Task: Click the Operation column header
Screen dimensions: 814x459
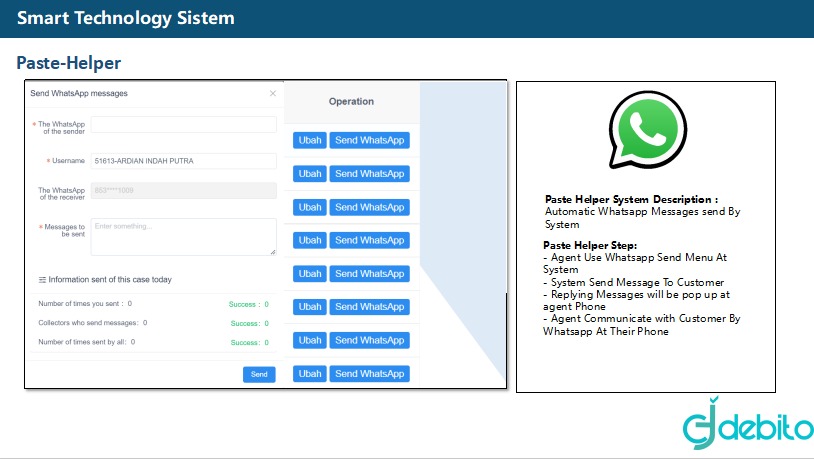Action: (x=351, y=102)
